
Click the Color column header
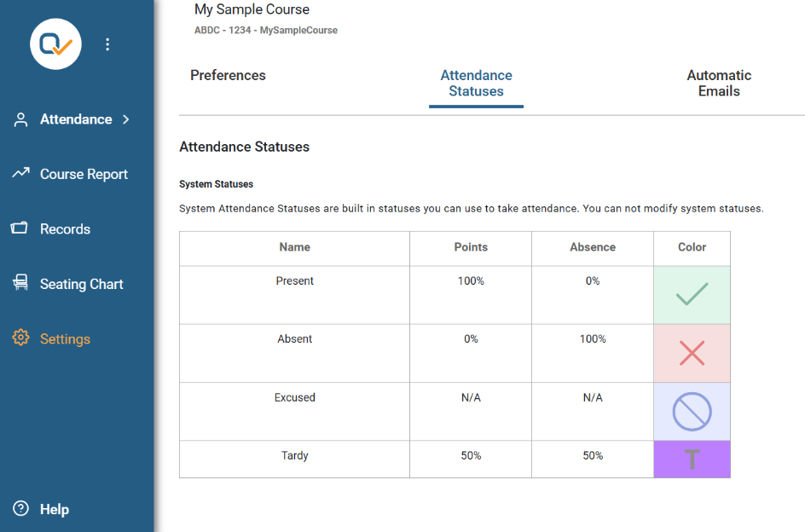pyautogui.click(x=692, y=247)
